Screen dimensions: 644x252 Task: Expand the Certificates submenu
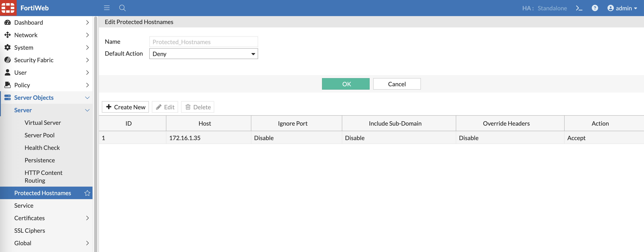[x=87, y=218]
